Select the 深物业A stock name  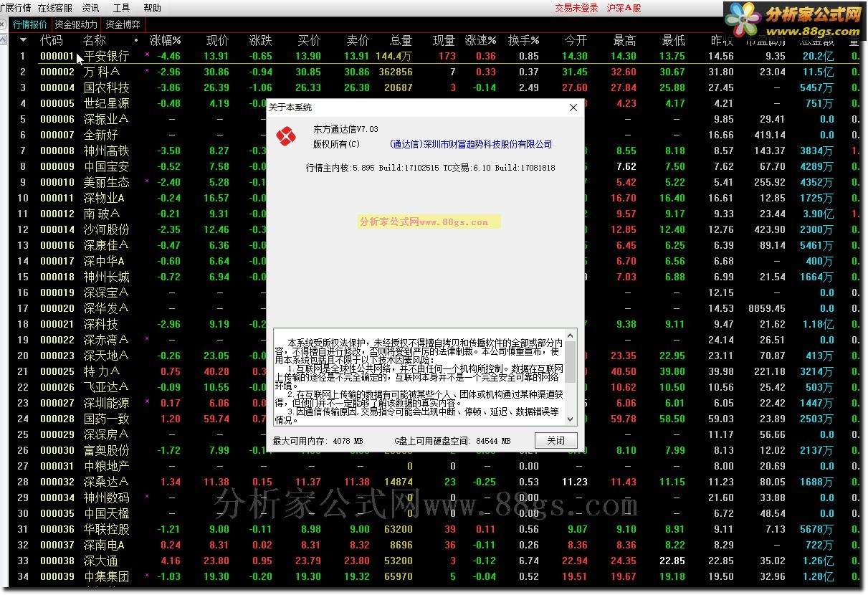click(x=104, y=198)
